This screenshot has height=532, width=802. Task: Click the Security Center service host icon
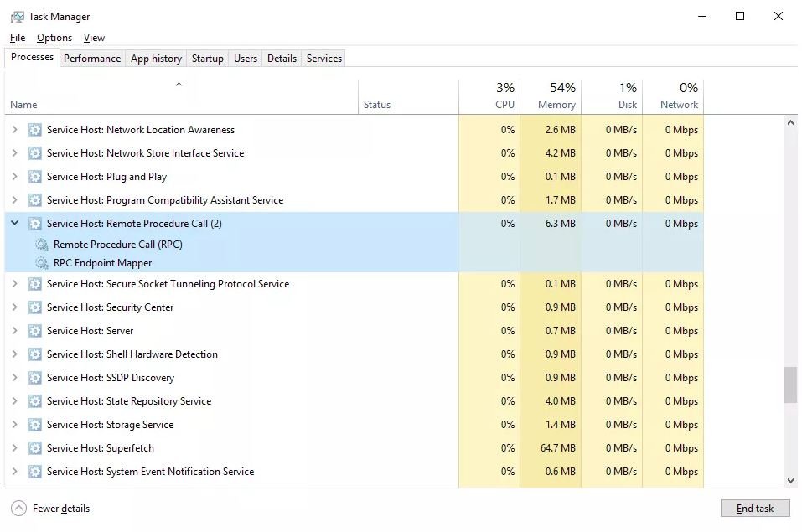click(x=34, y=307)
